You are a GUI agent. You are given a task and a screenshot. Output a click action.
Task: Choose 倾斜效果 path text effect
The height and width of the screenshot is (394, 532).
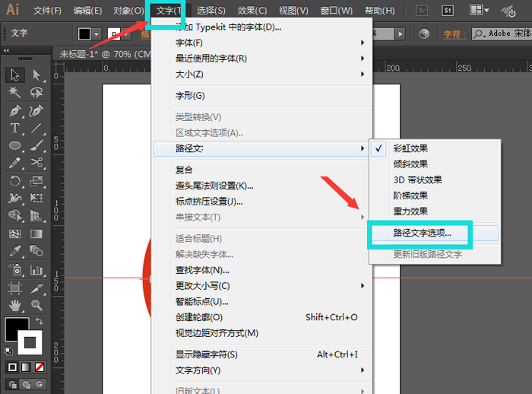point(435,164)
